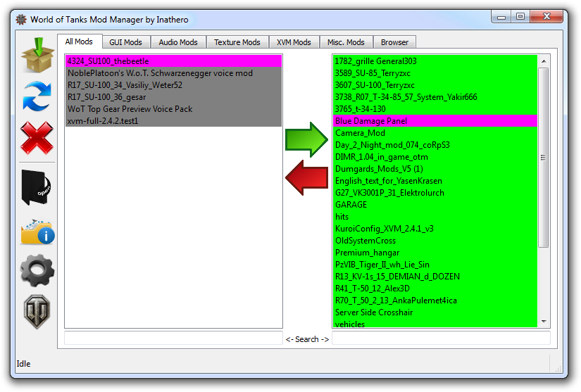Select hits entry in right list

tap(435, 217)
